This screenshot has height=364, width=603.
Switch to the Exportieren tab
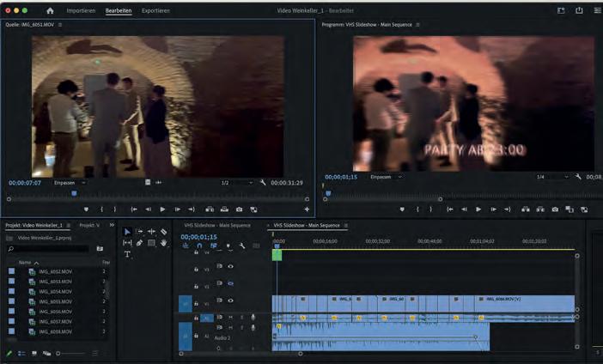155,10
